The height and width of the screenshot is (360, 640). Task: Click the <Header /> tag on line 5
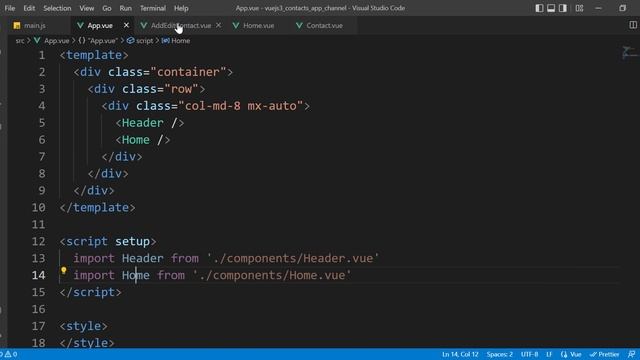pyautogui.click(x=149, y=123)
